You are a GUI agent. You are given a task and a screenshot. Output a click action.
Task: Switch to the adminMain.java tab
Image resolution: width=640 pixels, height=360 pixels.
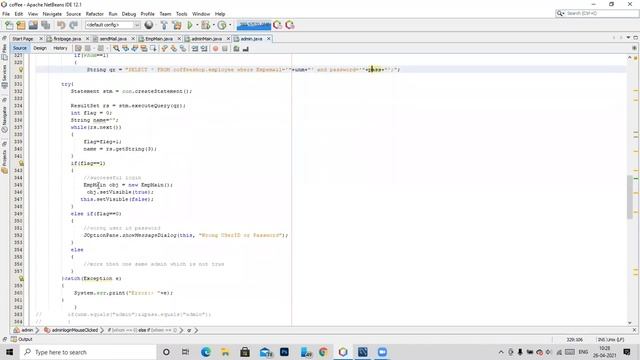(x=207, y=39)
